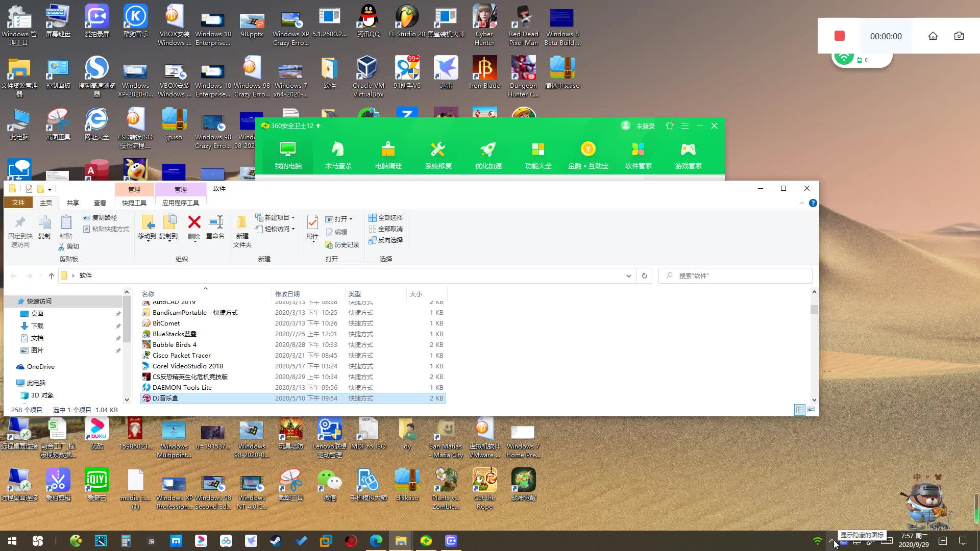
Task: Click the Tencent QQ desktop icon
Action: pos(368,21)
